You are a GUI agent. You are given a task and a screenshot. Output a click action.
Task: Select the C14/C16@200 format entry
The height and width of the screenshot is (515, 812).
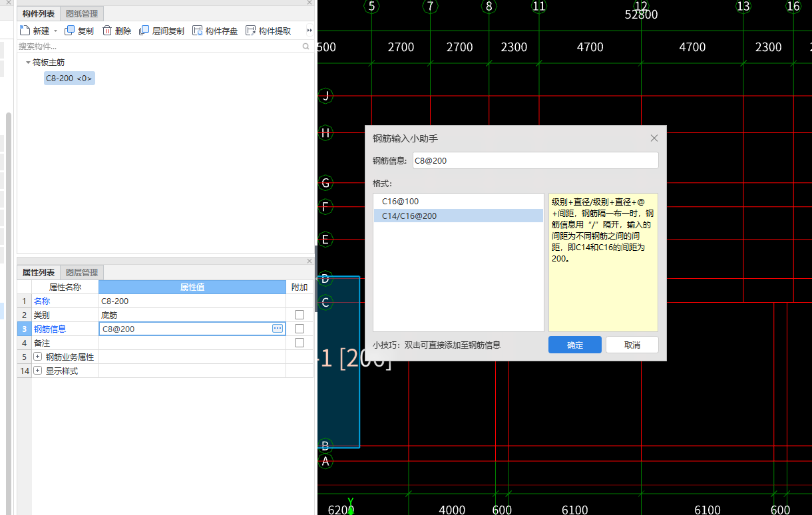[x=459, y=216]
